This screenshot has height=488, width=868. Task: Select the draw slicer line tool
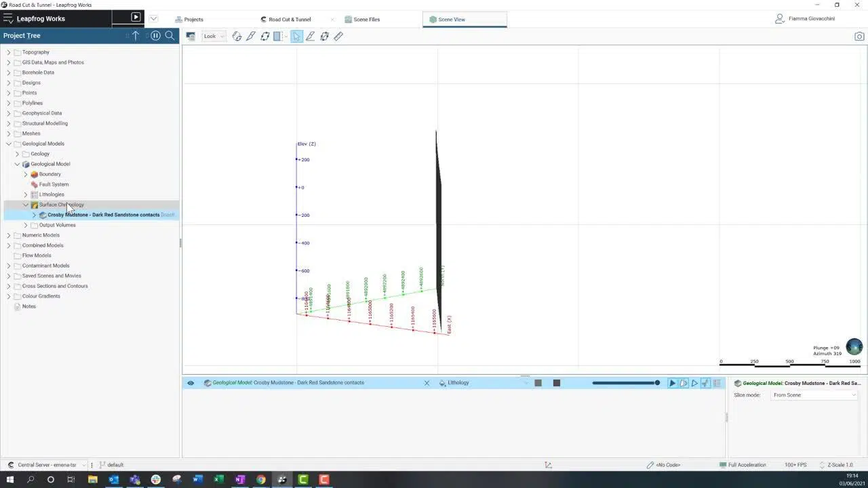(237, 36)
